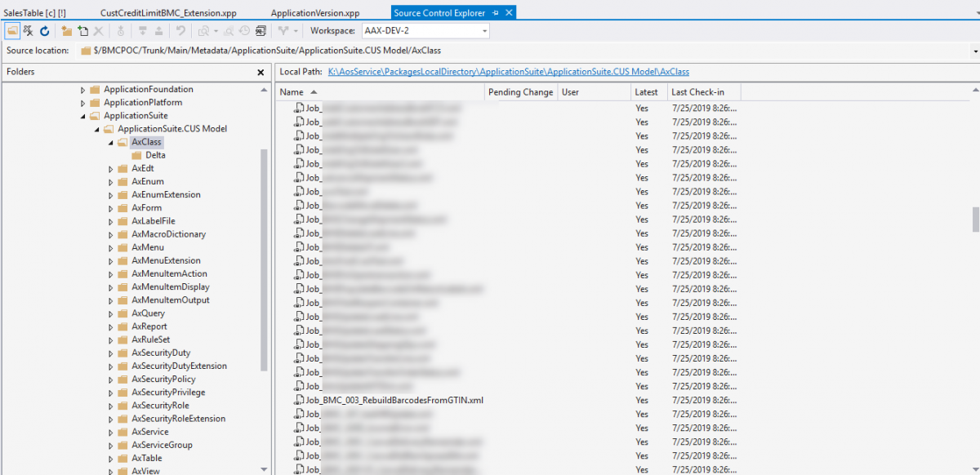This screenshot has height=475, width=980.
Task: Click the Refresh icon in toolbar
Action: [45, 31]
